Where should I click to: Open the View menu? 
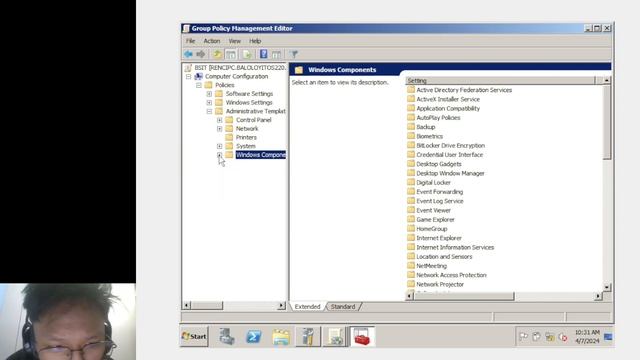click(235, 41)
